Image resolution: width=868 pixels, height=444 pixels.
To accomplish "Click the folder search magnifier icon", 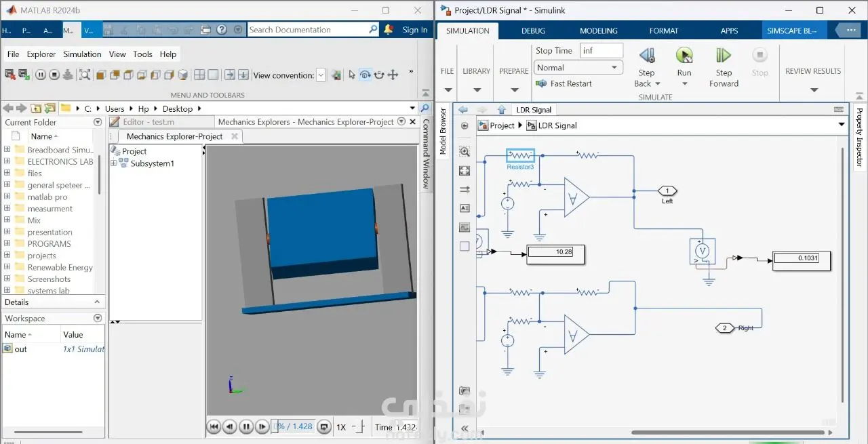I will (425, 108).
